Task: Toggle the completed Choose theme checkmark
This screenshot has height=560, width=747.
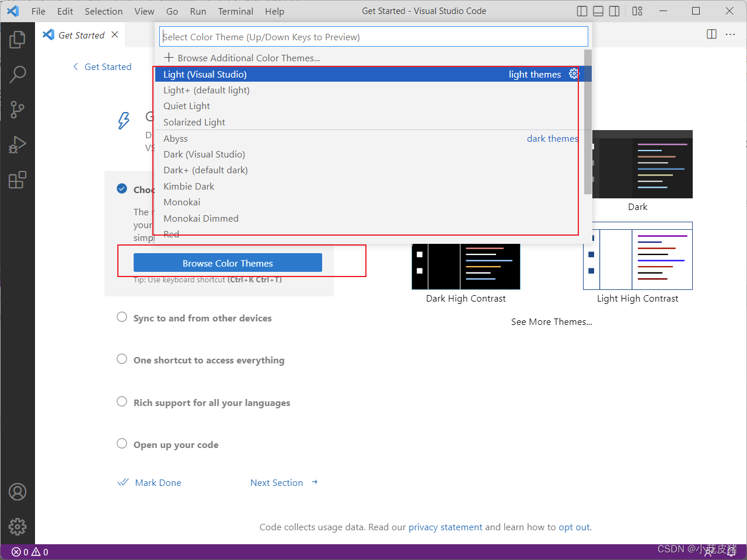Action: pyautogui.click(x=122, y=188)
